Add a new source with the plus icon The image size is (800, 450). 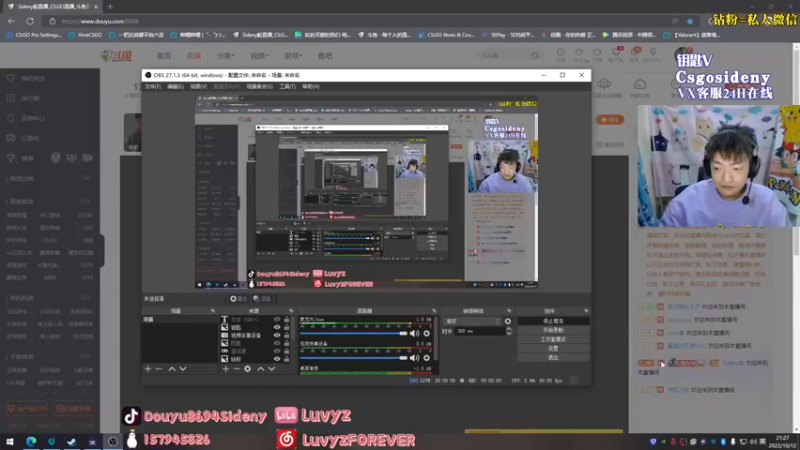coord(226,368)
